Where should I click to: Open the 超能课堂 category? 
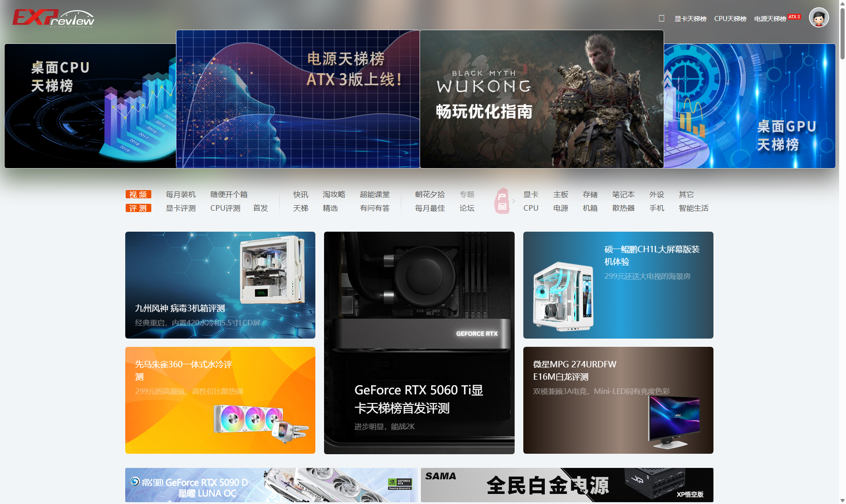click(x=375, y=195)
